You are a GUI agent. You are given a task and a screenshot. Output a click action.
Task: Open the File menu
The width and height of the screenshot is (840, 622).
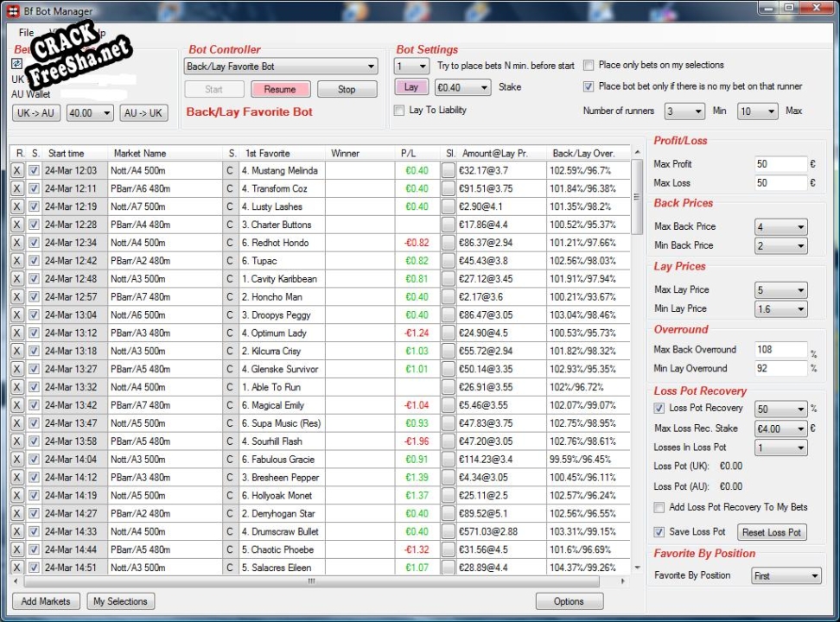coord(26,33)
